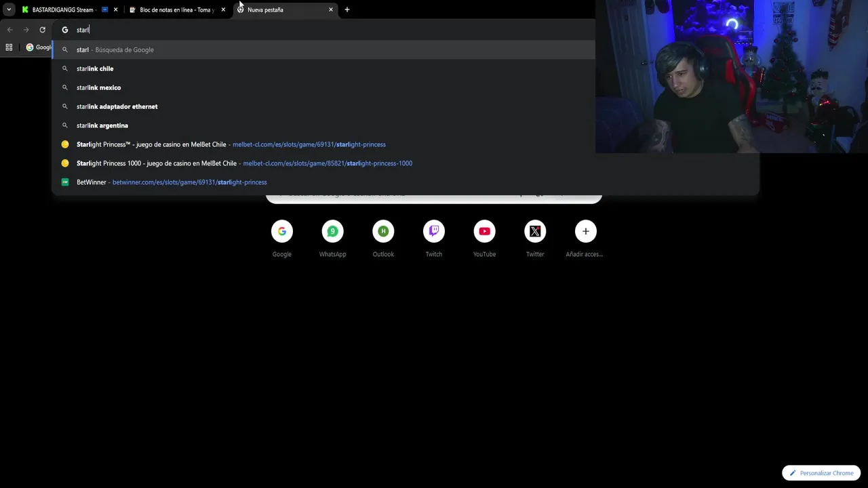Click the browser forward arrow
This screenshot has width=868, height=488.
(26, 30)
